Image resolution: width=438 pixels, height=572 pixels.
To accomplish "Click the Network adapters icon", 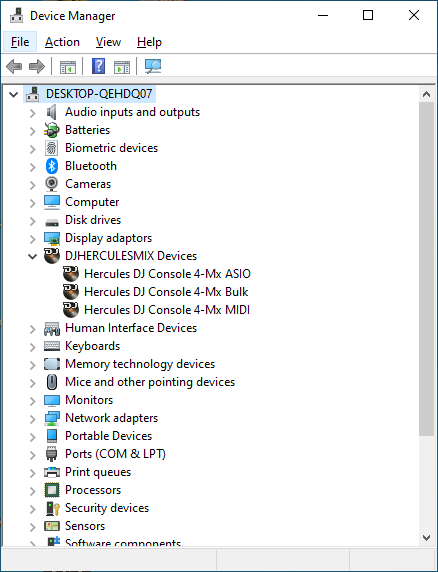I will coord(52,418).
